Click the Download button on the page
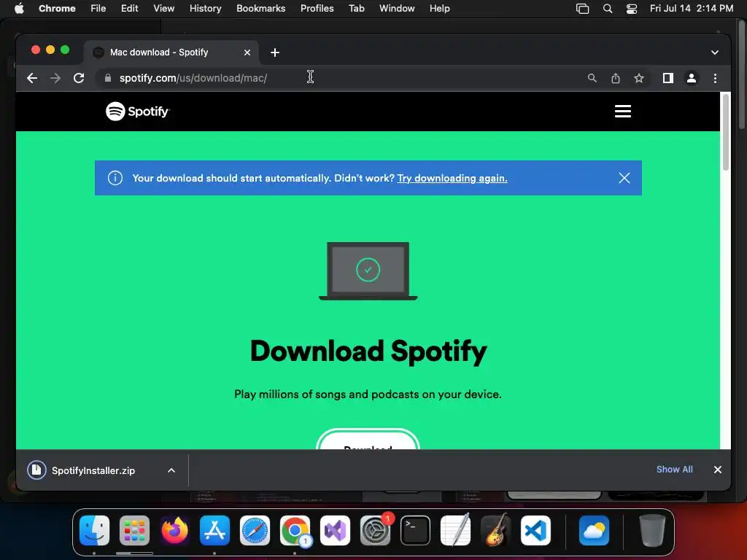This screenshot has height=560, width=747. [368, 440]
